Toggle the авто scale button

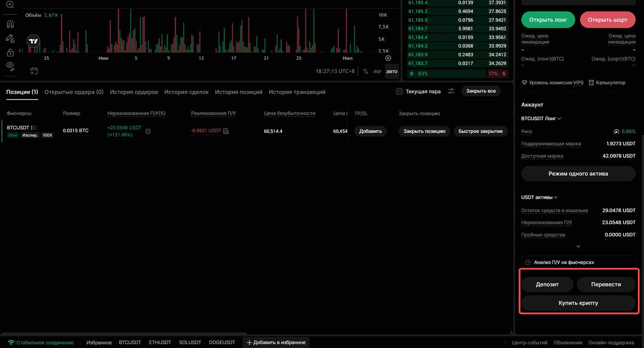[x=391, y=71]
